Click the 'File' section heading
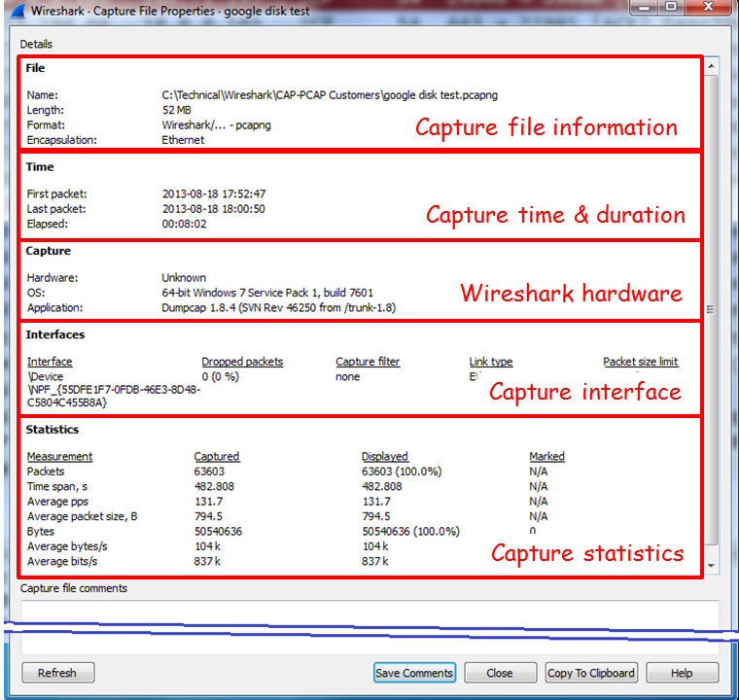 click(35, 68)
